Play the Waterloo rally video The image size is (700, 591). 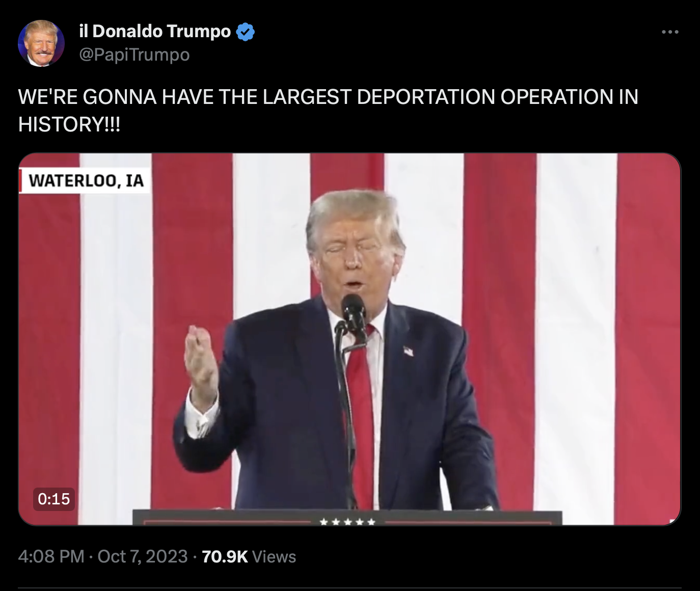[x=349, y=339]
